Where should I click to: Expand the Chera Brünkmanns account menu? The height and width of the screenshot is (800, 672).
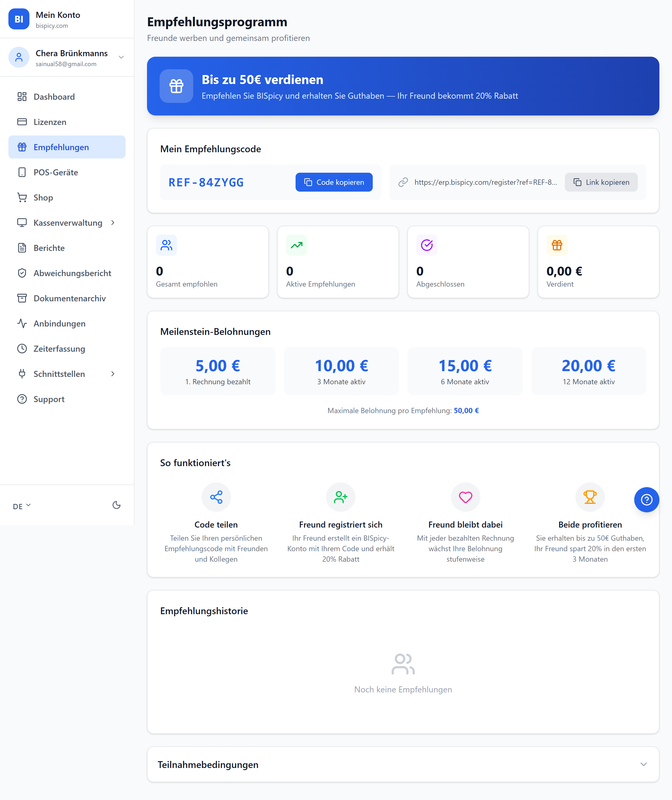point(121,57)
